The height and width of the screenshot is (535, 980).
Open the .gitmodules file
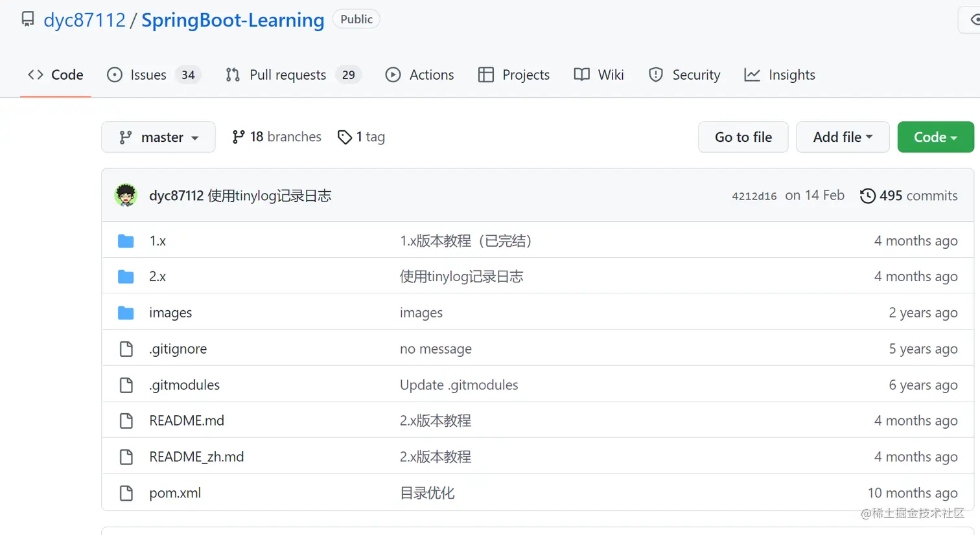tap(185, 385)
